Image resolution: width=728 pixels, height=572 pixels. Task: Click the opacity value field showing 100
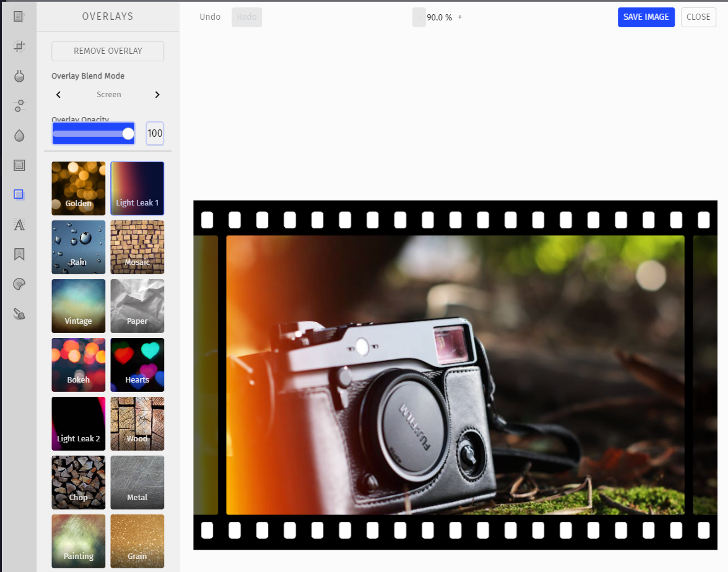155,134
